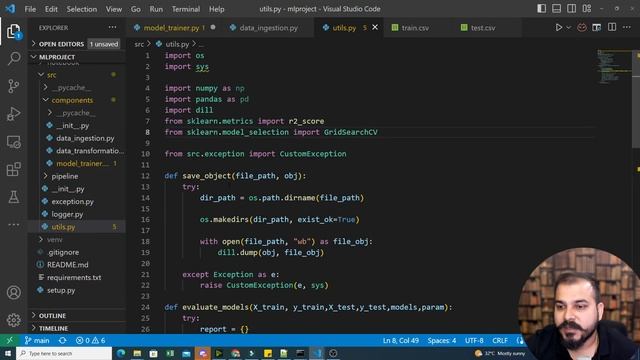Toggle the secondary side bar layout icon
Screen dimensions: 640x360
571,9
